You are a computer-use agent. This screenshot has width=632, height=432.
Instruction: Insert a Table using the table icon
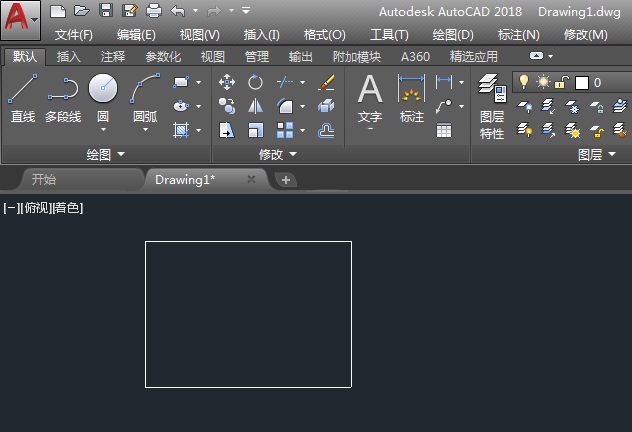click(x=444, y=131)
